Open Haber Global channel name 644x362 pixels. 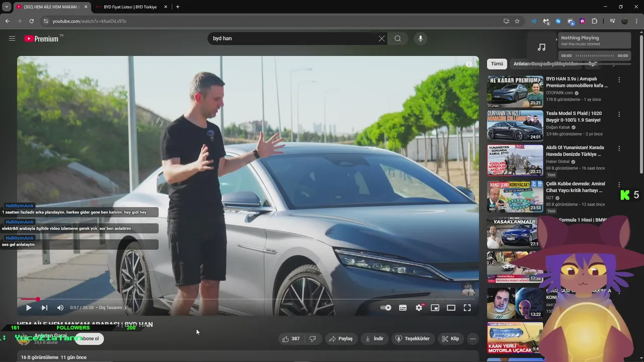tap(557, 161)
